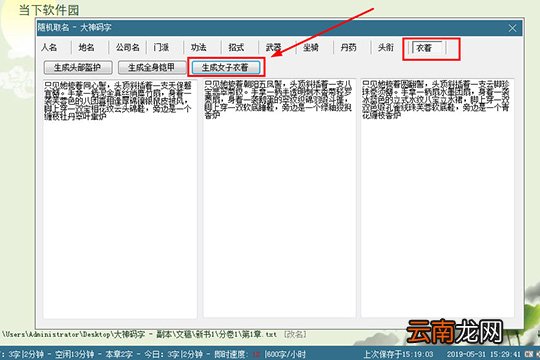This screenshot has height=360, width=540.
Task: Select the 武器 tab
Action: 273,47
